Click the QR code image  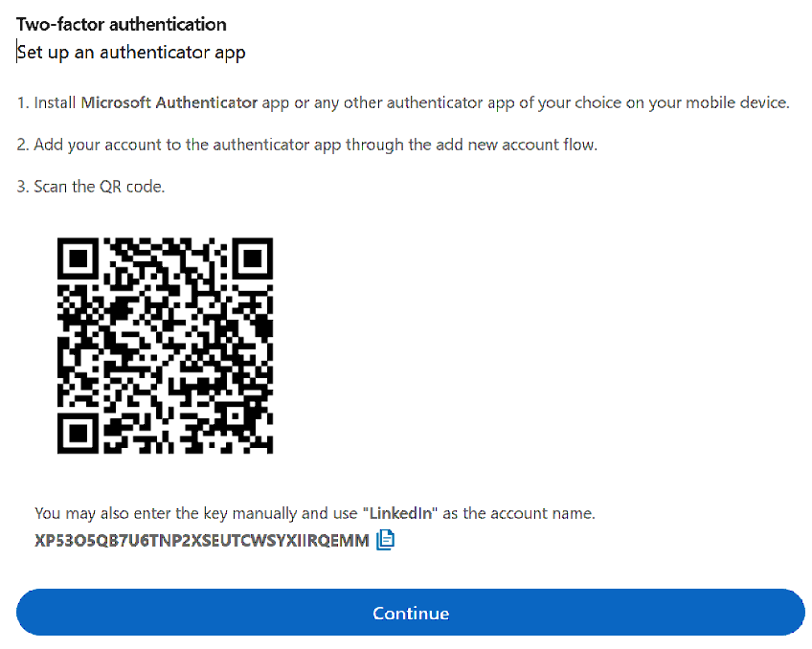tap(166, 346)
